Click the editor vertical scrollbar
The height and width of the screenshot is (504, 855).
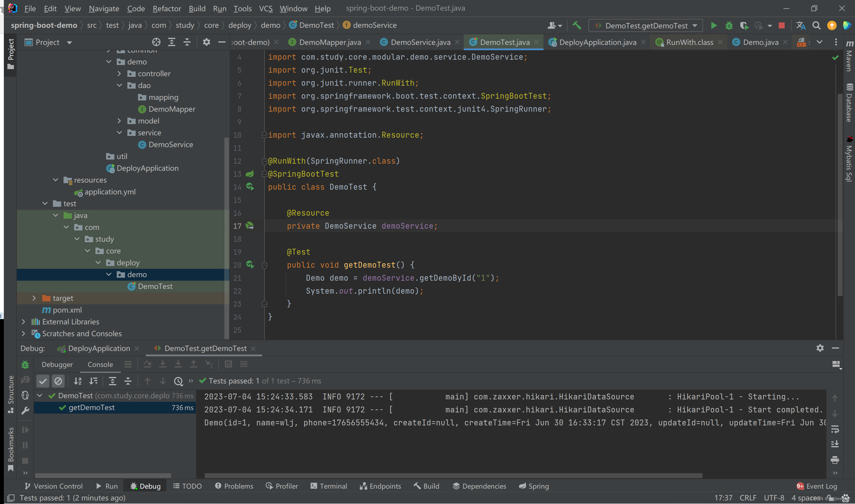(x=840, y=195)
